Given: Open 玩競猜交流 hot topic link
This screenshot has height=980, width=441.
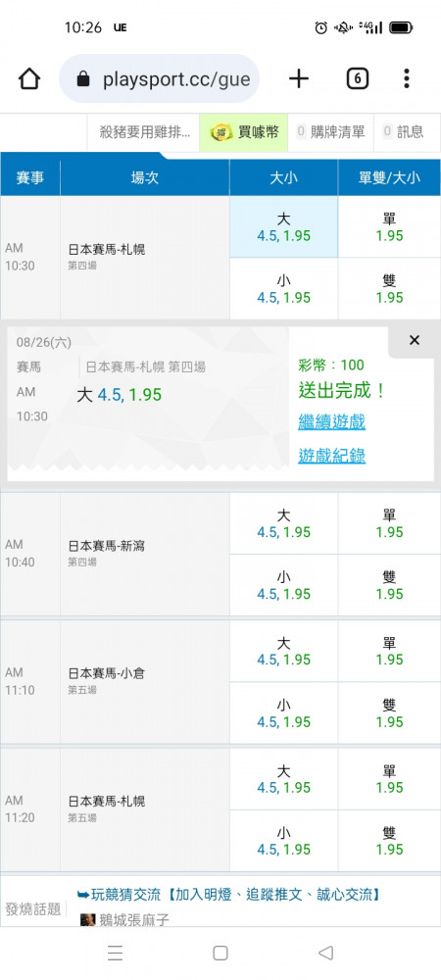Looking at the screenshot, I should click(228, 895).
